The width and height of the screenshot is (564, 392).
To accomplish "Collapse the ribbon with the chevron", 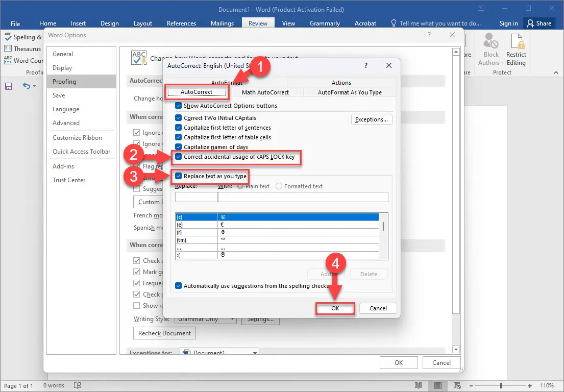I will [x=556, y=72].
